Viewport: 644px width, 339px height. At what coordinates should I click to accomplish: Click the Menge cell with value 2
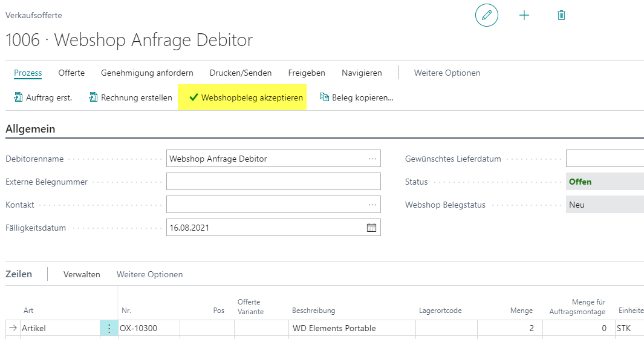coord(510,328)
